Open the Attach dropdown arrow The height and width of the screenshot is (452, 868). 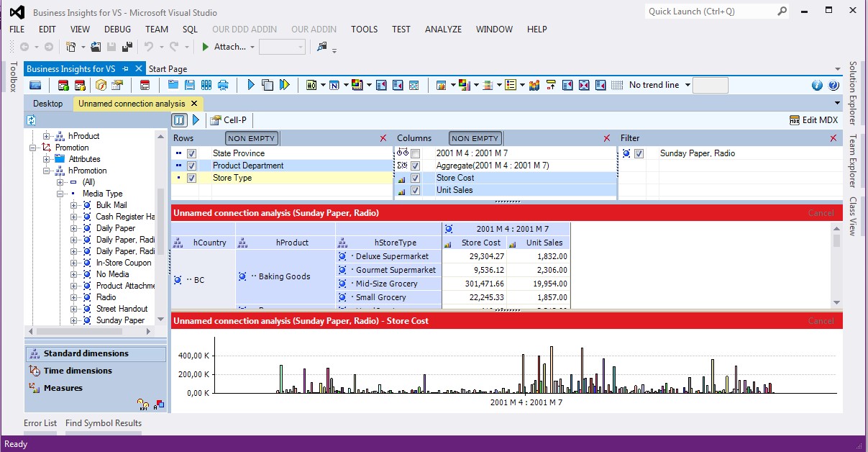point(252,47)
